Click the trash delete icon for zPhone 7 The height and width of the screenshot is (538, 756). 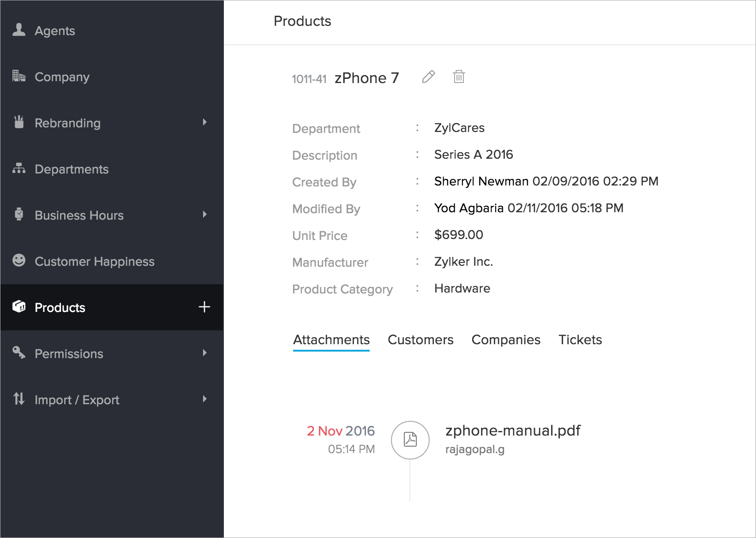click(x=459, y=77)
